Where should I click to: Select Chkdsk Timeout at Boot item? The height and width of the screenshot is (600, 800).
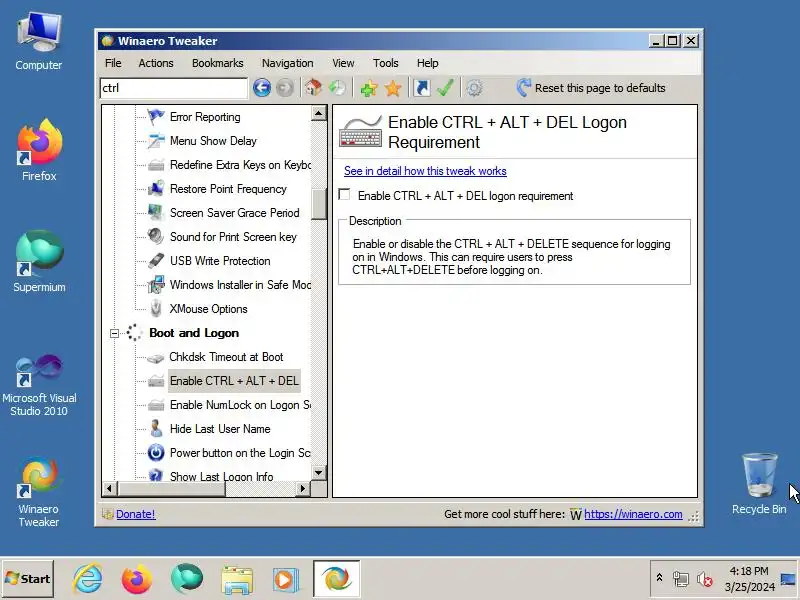[x=226, y=357]
